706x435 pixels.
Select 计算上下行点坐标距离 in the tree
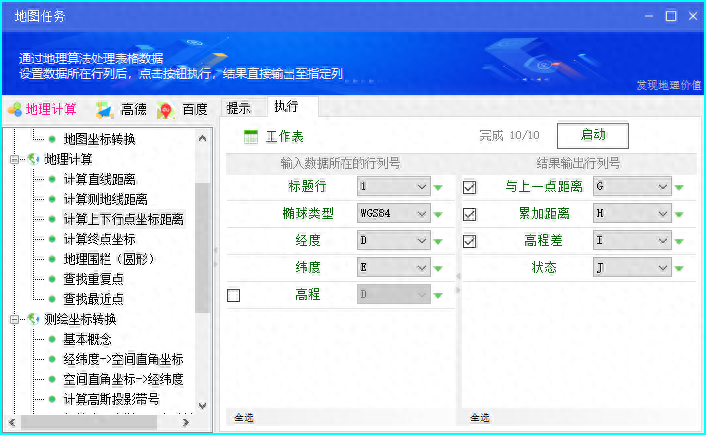point(123,219)
